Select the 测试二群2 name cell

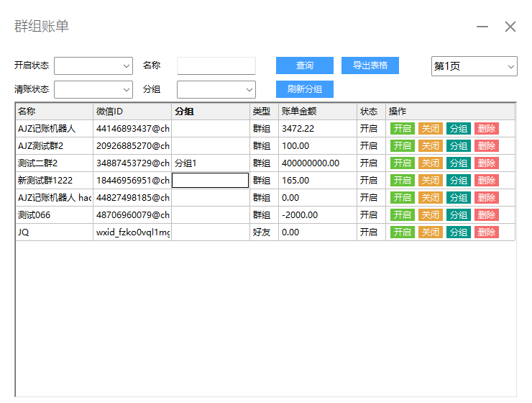pyautogui.click(x=54, y=163)
